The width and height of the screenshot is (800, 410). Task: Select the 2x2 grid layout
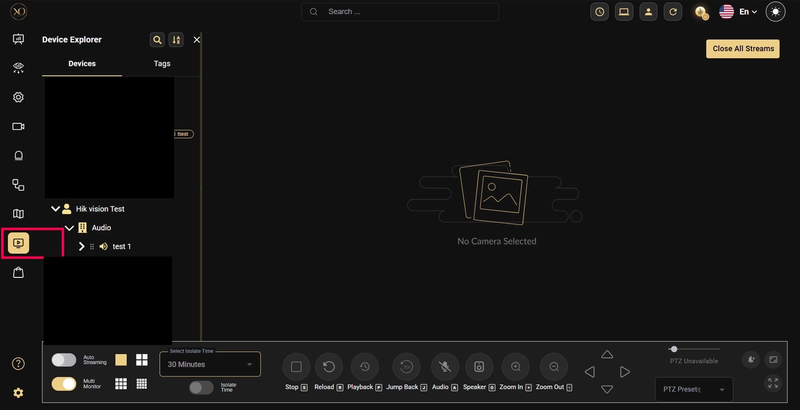[x=142, y=360]
